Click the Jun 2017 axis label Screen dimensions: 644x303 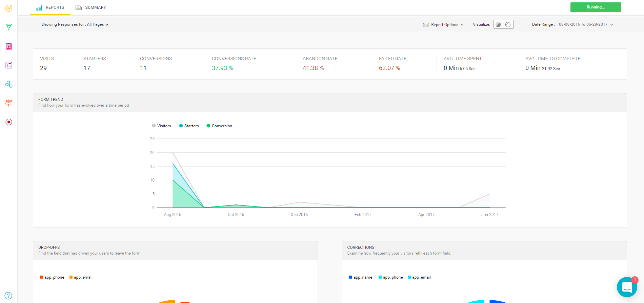490,215
